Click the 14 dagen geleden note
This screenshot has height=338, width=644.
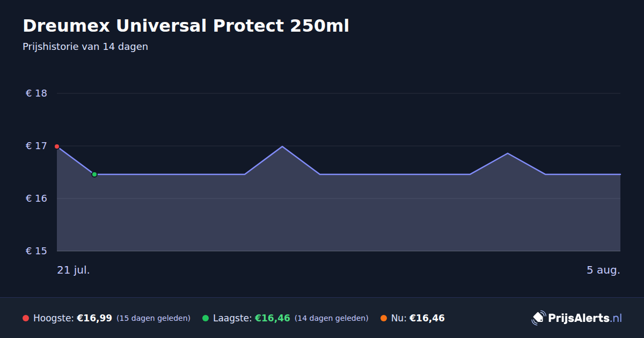[x=332, y=318]
